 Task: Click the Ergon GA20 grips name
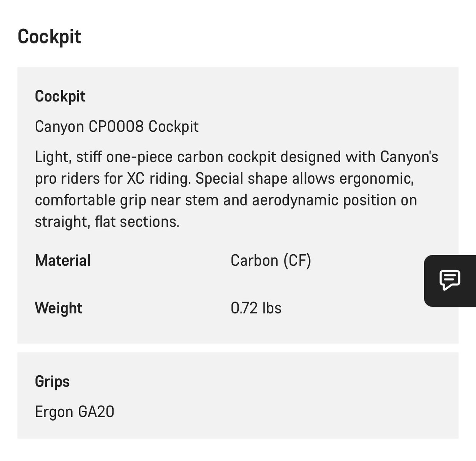tap(75, 412)
